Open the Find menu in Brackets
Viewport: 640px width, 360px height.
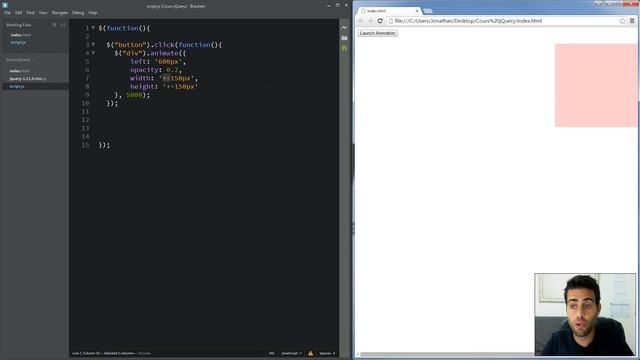point(31,13)
